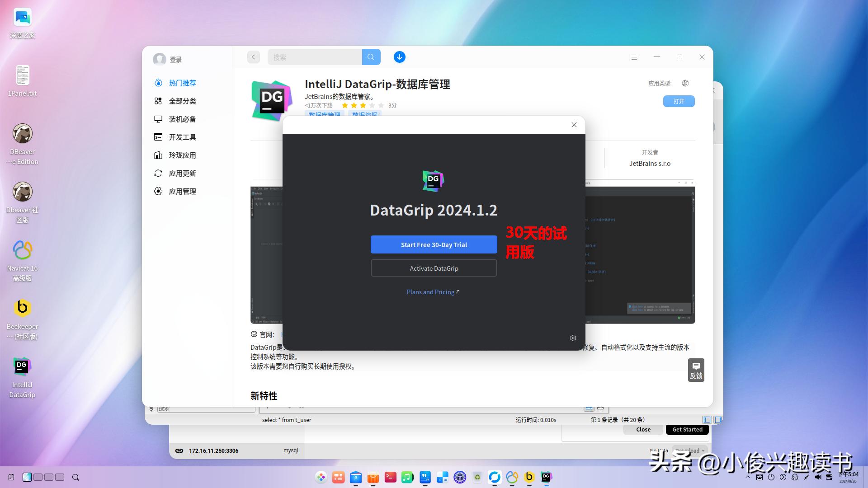Launch the terminal from the dock
The height and width of the screenshot is (488, 868).
[x=390, y=477]
